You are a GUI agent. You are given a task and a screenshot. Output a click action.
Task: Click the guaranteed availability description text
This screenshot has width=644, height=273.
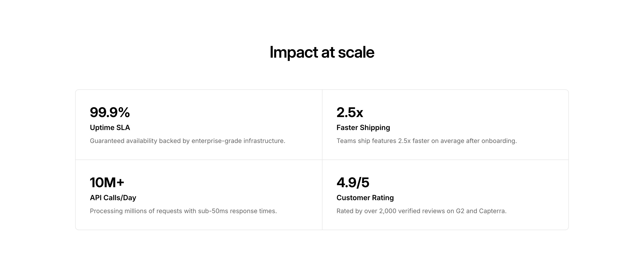click(187, 141)
